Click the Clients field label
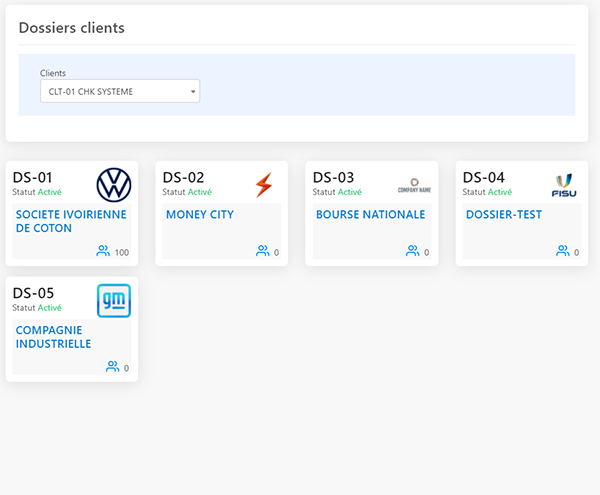Image resolution: width=600 pixels, height=495 pixels. 53,73
